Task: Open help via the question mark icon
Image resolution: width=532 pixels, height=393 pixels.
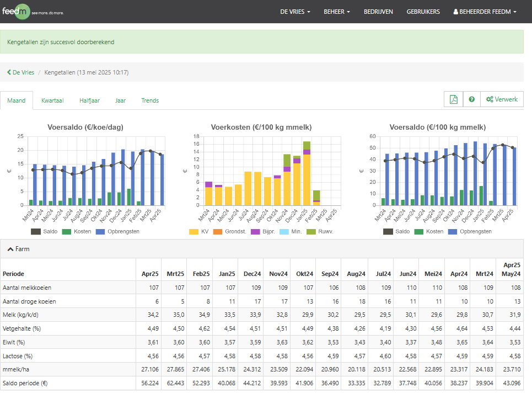Action: [x=472, y=99]
